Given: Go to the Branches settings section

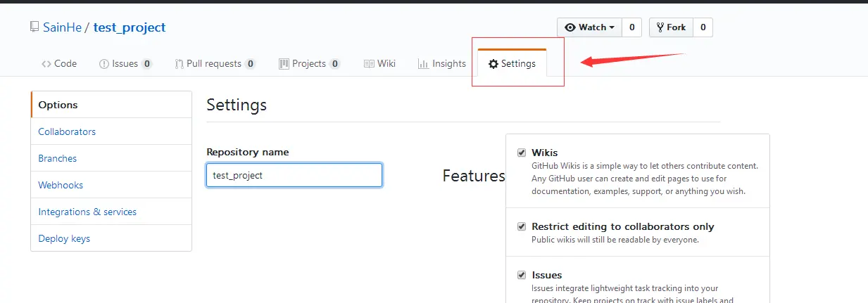Looking at the screenshot, I should [58, 158].
